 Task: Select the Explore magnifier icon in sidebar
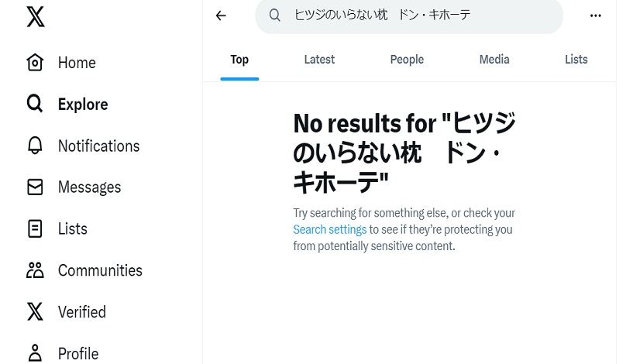[x=35, y=104]
